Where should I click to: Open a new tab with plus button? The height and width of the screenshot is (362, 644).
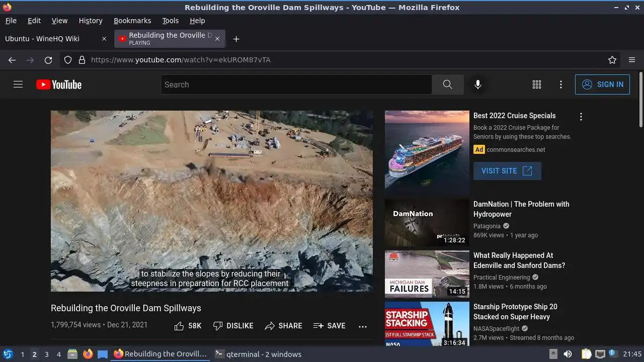(x=236, y=39)
